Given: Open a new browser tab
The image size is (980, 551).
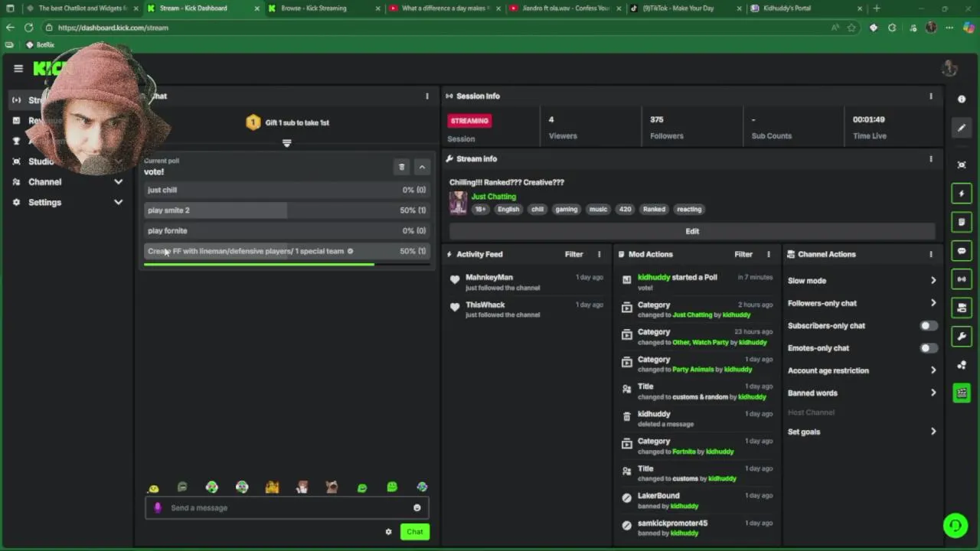Looking at the screenshot, I should tap(877, 8).
